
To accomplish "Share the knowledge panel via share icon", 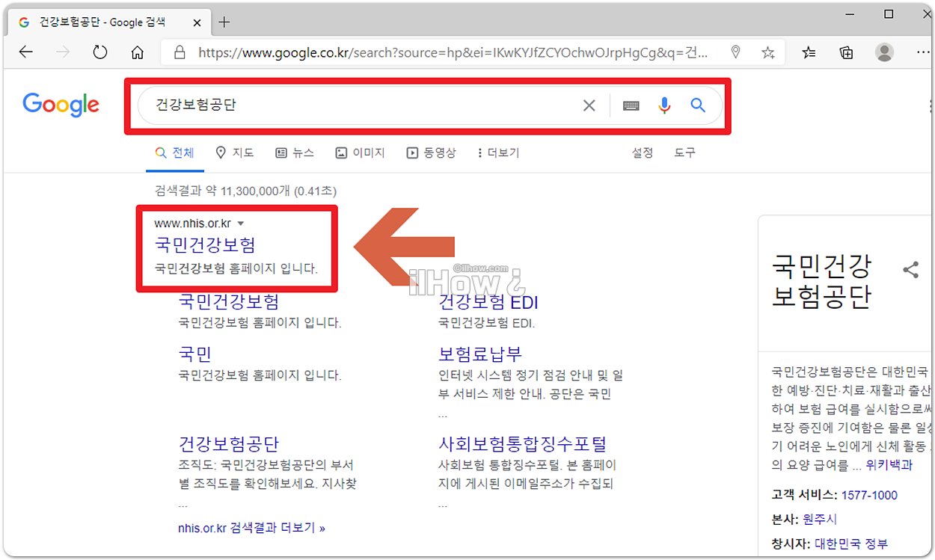I will click(910, 270).
